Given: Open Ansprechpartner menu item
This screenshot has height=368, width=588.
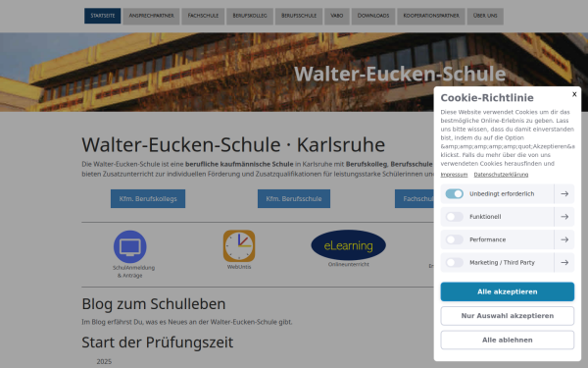Looking at the screenshot, I should click(x=151, y=16).
